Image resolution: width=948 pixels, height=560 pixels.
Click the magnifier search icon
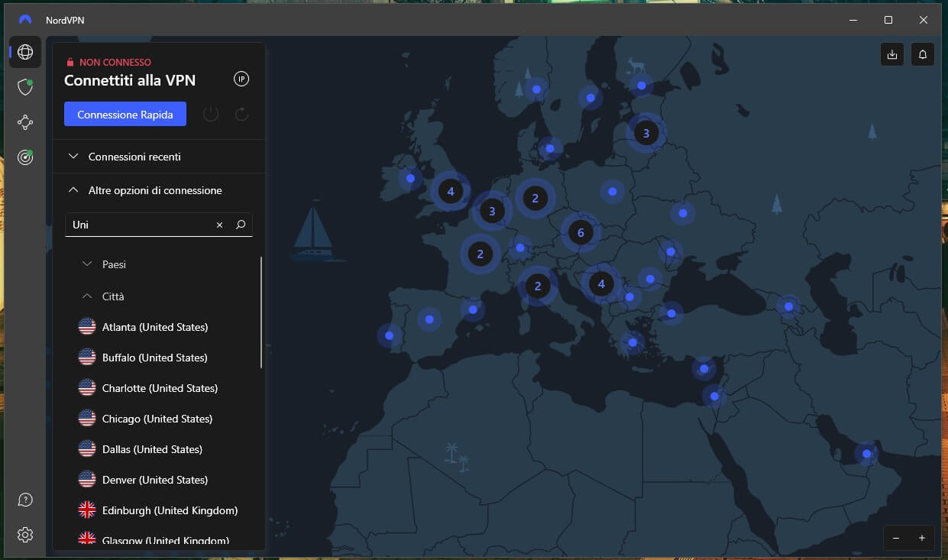(x=241, y=225)
